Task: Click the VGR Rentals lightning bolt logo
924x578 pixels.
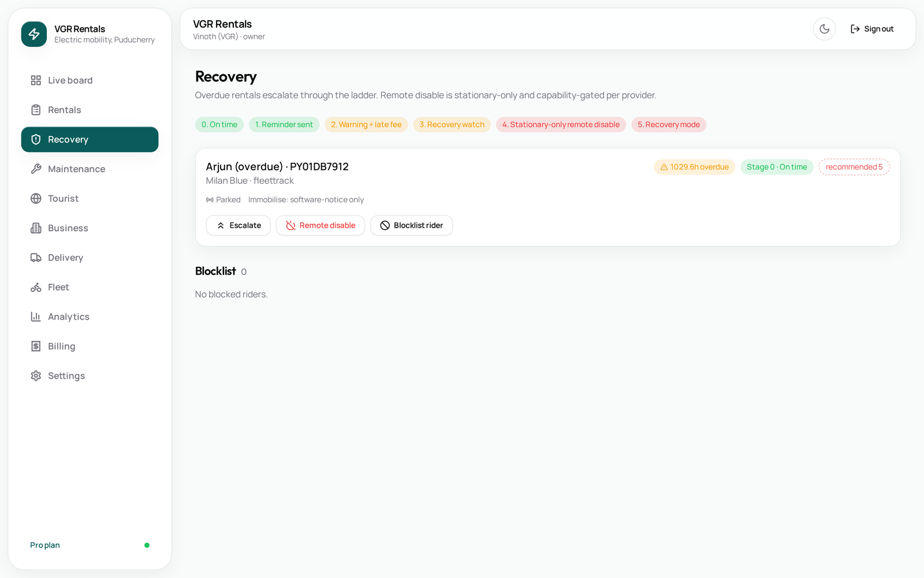Action: point(34,34)
